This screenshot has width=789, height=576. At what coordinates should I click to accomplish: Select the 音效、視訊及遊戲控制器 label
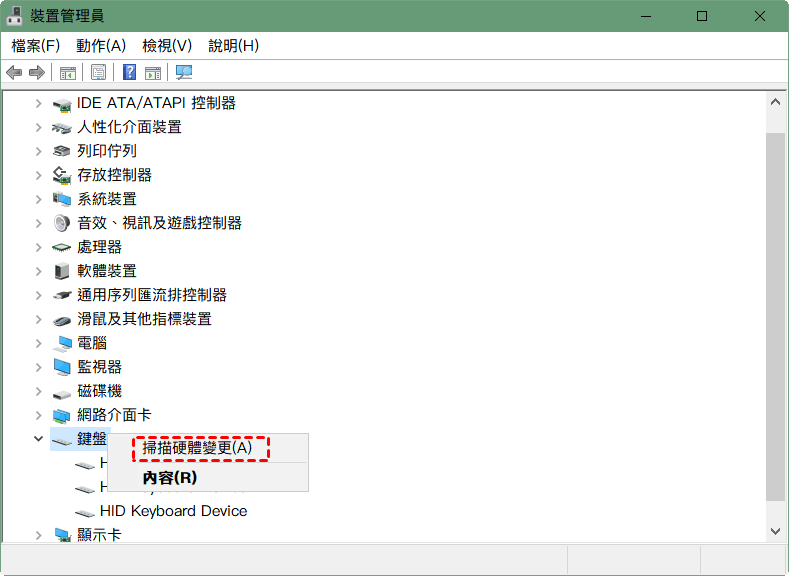pyautogui.click(x=159, y=223)
